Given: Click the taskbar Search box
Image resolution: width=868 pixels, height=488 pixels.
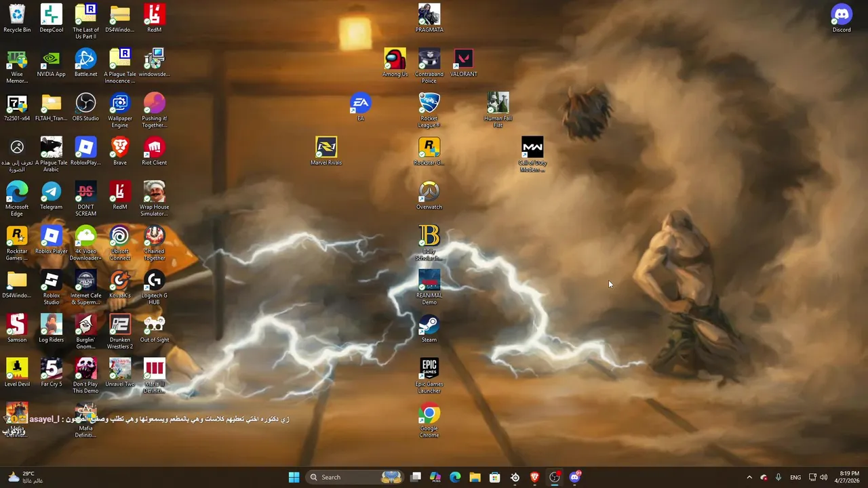Looking at the screenshot, I should (354, 477).
